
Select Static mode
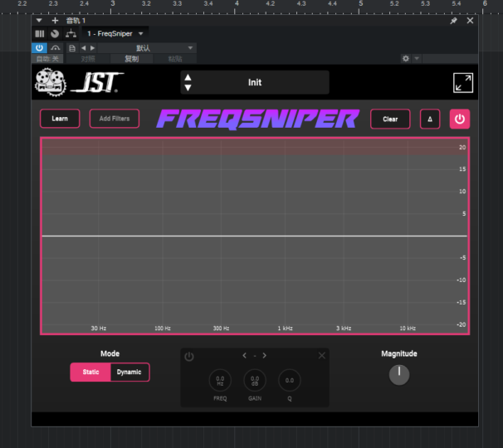tap(90, 373)
